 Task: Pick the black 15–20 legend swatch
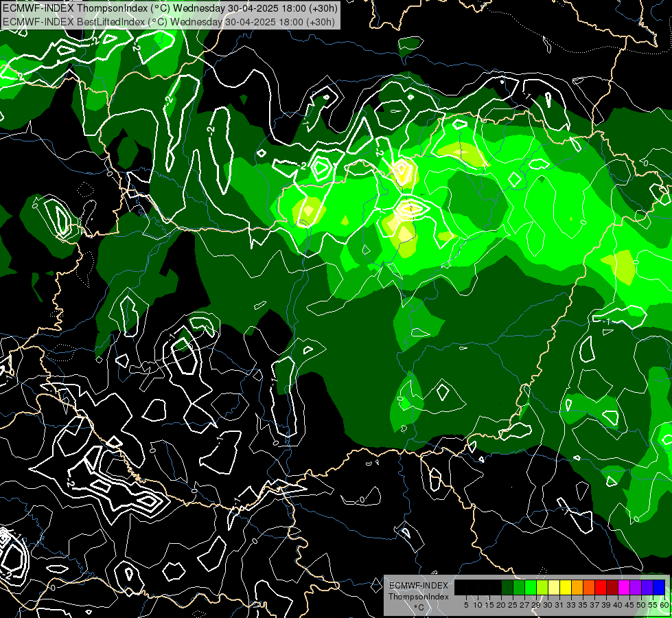(496, 587)
